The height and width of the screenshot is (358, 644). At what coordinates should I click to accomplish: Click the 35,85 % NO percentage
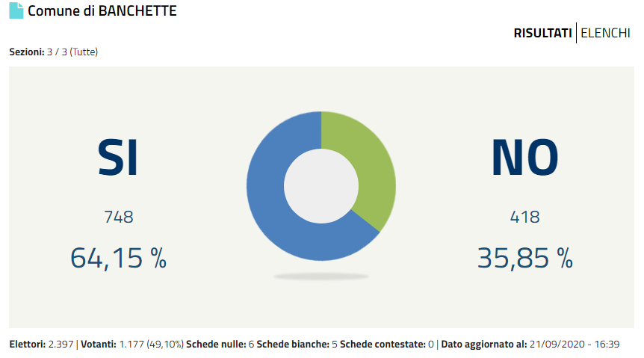pos(524,258)
